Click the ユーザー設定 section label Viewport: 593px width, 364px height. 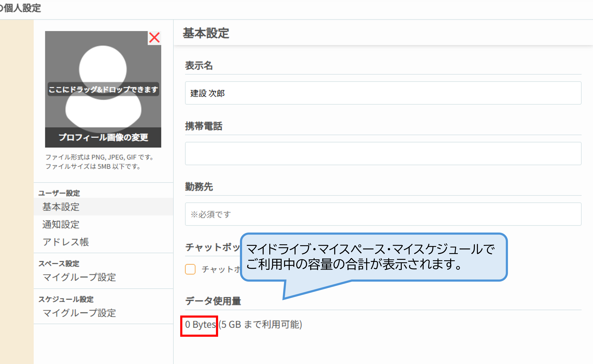pos(59,193)
